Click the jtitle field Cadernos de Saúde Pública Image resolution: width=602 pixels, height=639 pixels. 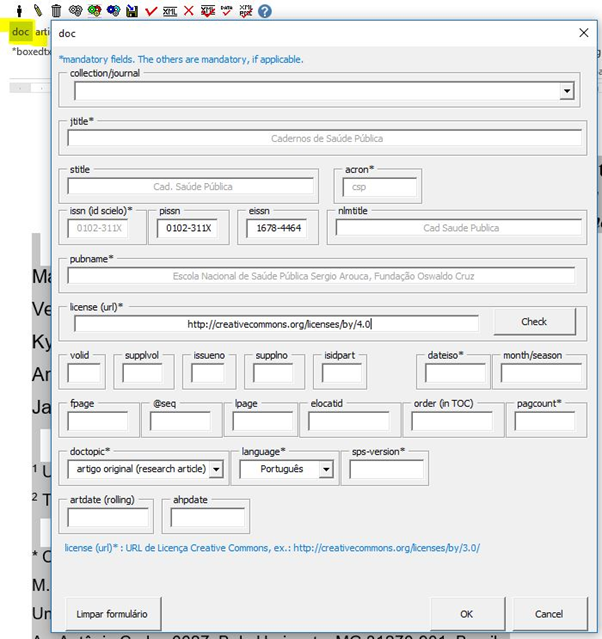coord(325,139)
